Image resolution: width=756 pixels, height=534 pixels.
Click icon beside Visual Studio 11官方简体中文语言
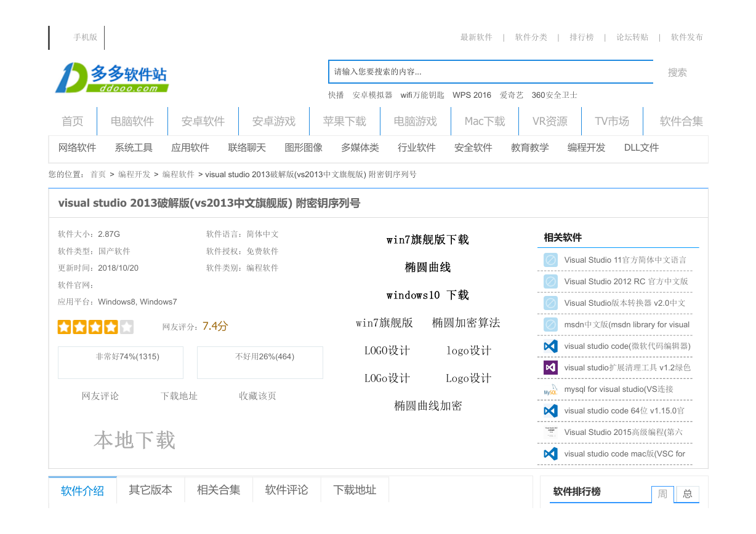(550, 260)
